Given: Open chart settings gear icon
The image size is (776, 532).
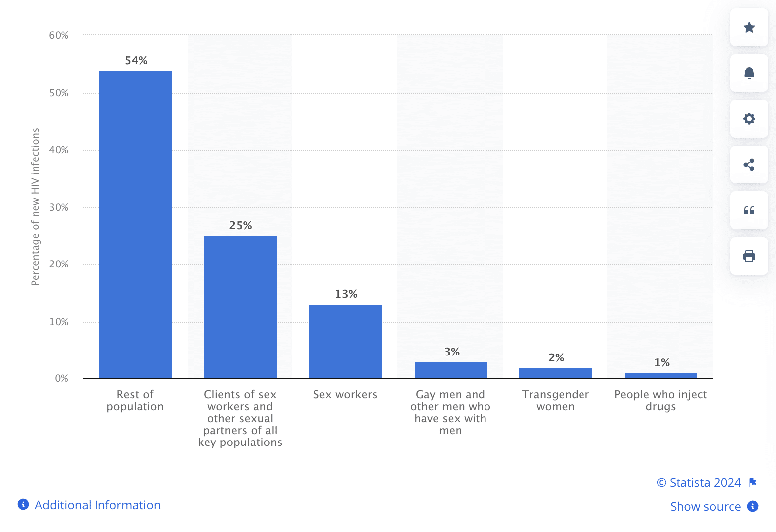Looking at the screenshot, I should click(x=749, y=119).
